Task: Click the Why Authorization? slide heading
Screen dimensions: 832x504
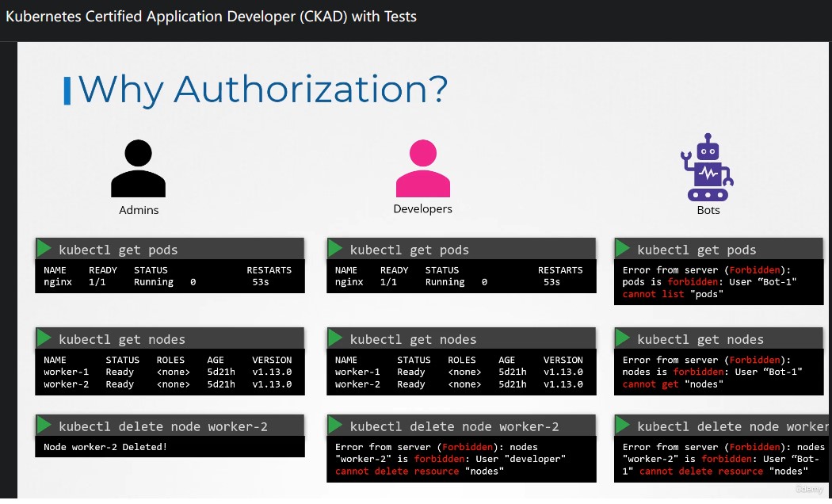Action: coord(263,89)
